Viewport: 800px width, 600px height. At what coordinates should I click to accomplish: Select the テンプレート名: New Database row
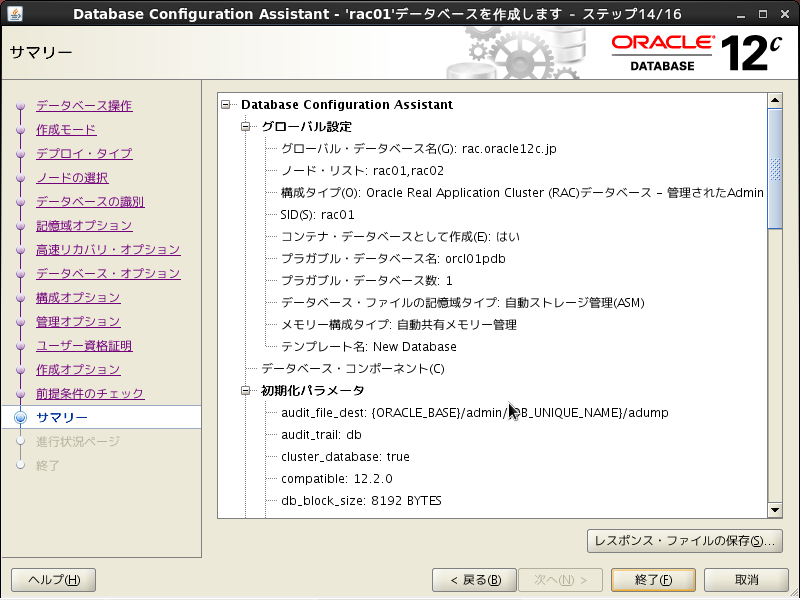(x=369, y=347)
